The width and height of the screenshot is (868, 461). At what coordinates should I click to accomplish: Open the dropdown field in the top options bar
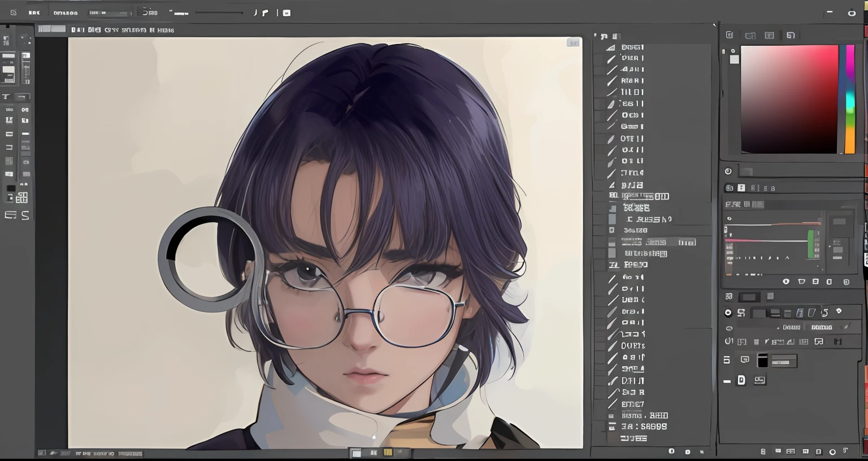coord(109,12)
